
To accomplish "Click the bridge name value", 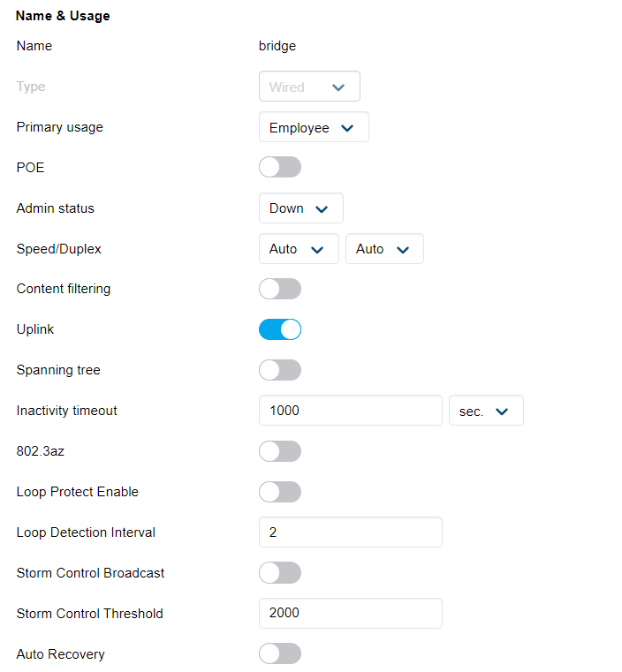I will [277, 46].
